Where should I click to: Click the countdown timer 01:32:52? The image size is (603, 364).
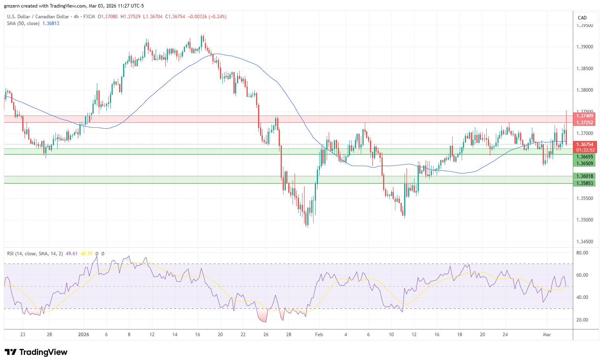click(585, 150)
